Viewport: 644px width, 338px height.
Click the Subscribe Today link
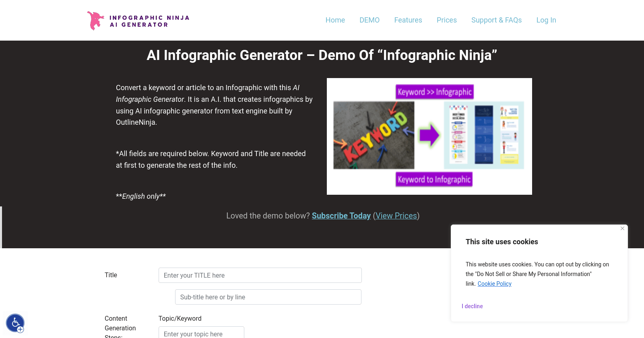(x=341, y=216)
